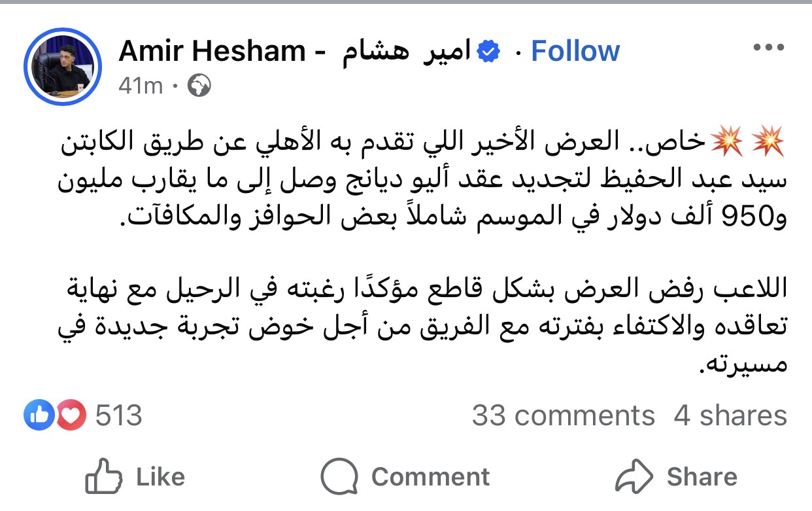The image size is (812, 511).
Task: Click the thumbs-up outline Like icon
Action: pyautogui.click(x=105, y=477)
